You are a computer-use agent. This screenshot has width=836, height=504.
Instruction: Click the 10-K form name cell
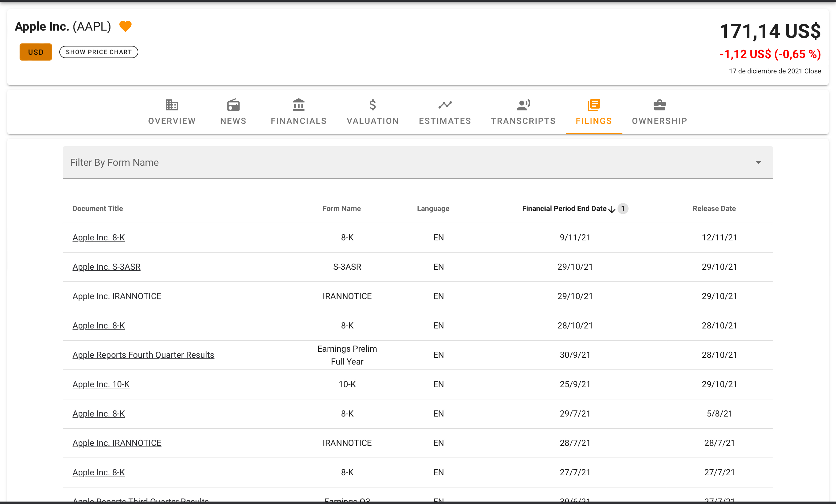[x=347, y=384]
